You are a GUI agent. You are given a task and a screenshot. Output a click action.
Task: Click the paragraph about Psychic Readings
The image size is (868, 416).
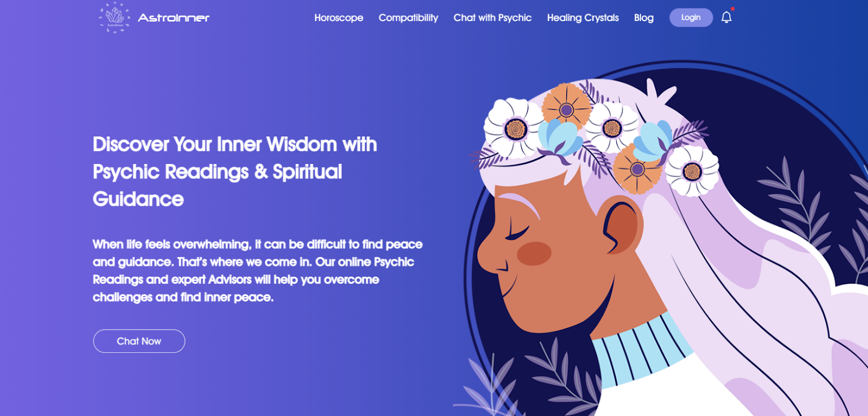[257, 270]
